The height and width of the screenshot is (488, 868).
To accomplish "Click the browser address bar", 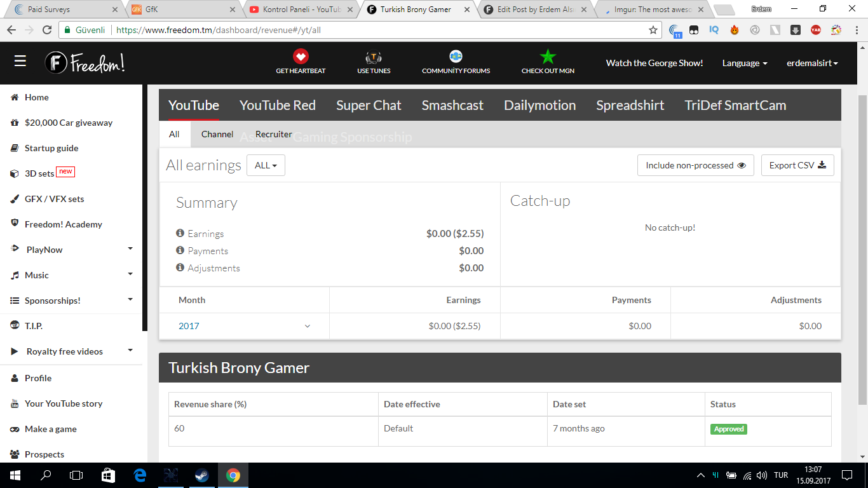I will [381, 30].
